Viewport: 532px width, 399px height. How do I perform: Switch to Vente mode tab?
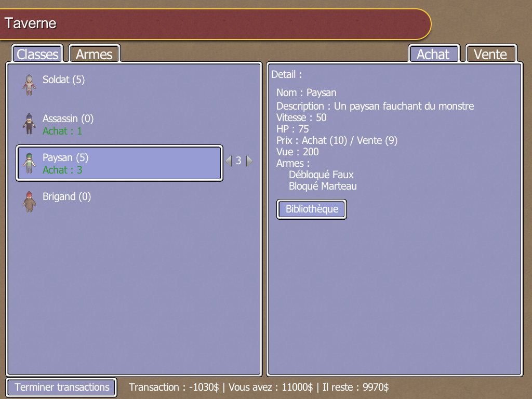click(x=490, y=54)
